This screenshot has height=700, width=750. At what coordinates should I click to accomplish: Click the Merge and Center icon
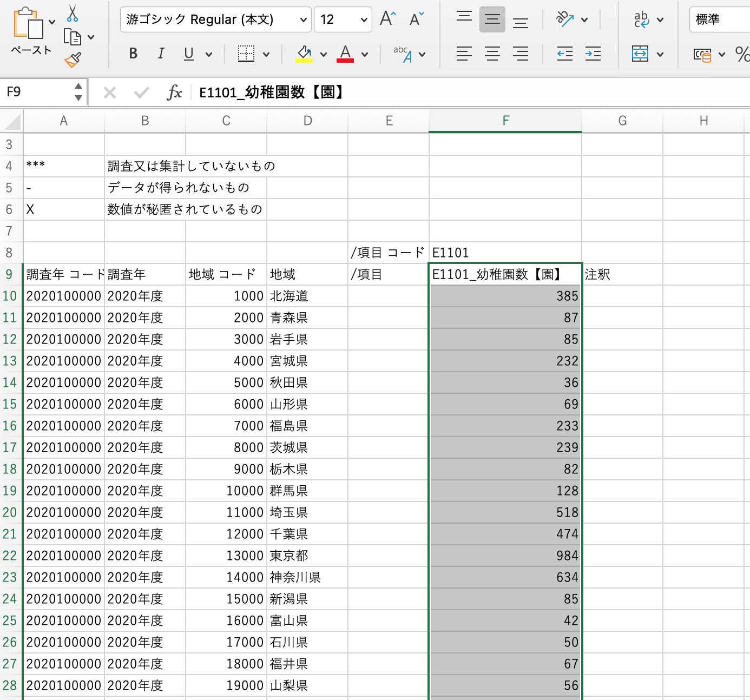(640, 54)
